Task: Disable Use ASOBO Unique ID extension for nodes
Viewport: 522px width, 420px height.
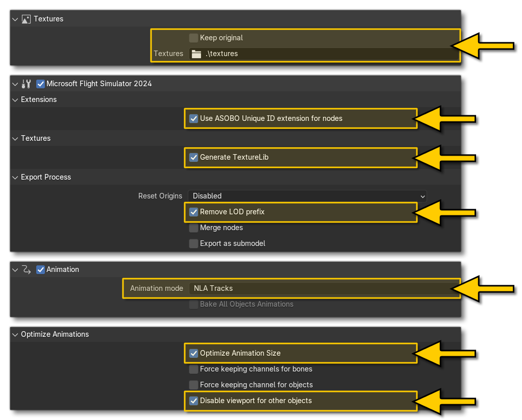Action: (x=193, y=118)
